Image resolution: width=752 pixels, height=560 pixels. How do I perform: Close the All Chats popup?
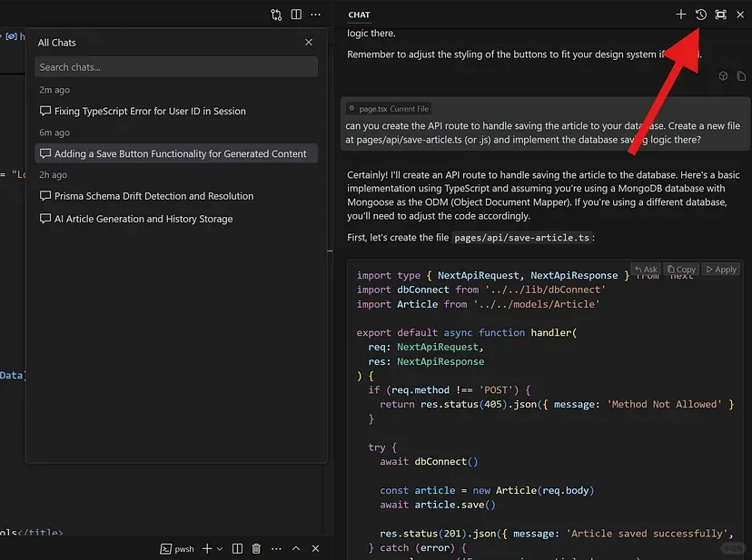coord(309,43)
